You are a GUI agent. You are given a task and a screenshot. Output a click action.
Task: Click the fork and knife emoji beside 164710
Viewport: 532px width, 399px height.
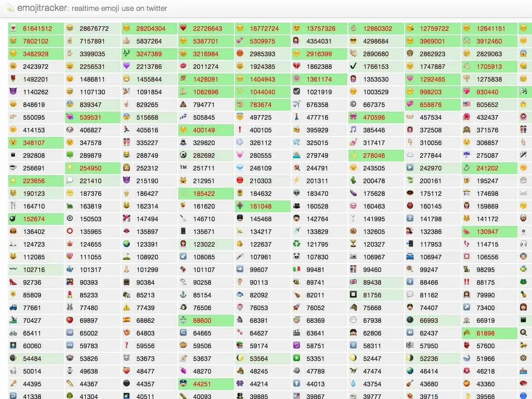13,205
